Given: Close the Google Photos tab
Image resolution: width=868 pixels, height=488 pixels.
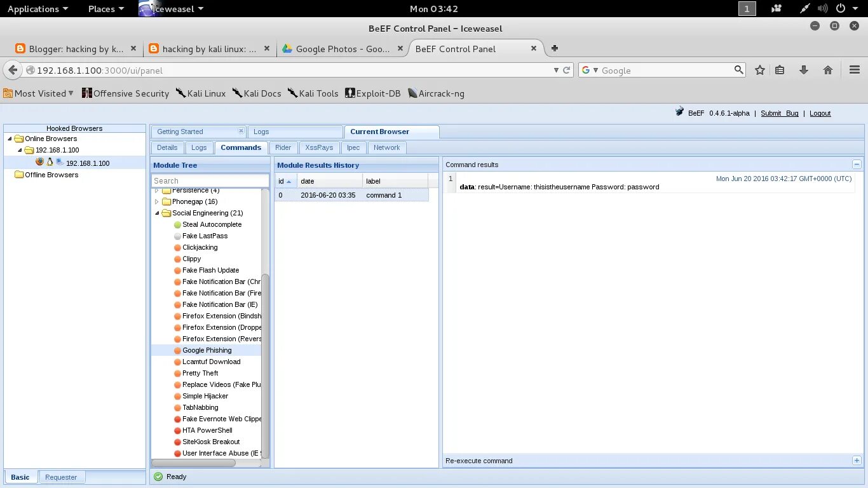Looking at the screenshot, I should click(x=400, y=48).
